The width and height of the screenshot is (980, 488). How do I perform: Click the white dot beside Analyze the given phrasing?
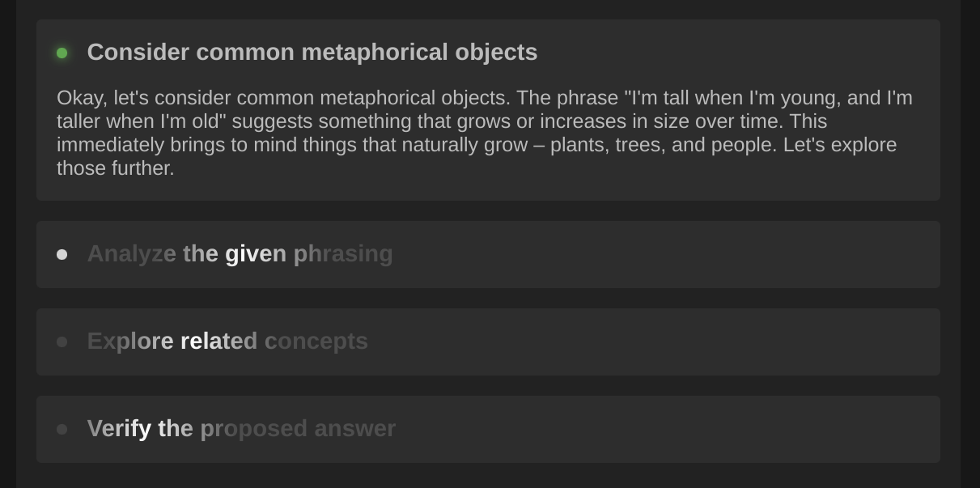point(62,254)
